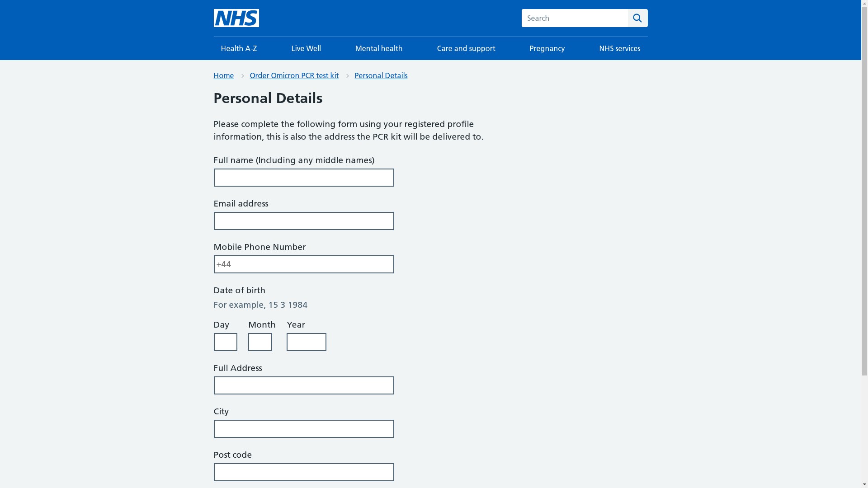Click the Mental health navigation link
The height and width of the screenshot is (488, 868).
point(378,47)
